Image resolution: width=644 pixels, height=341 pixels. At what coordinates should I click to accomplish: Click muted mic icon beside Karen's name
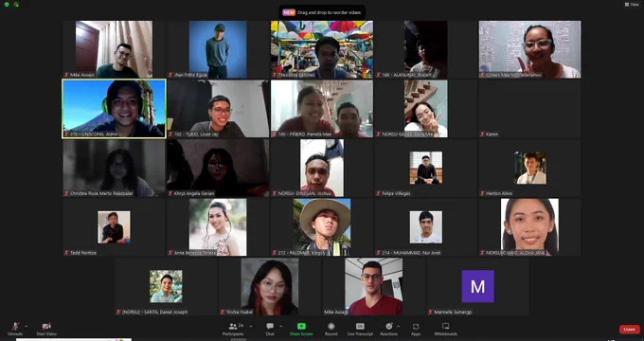pos(482,135)
